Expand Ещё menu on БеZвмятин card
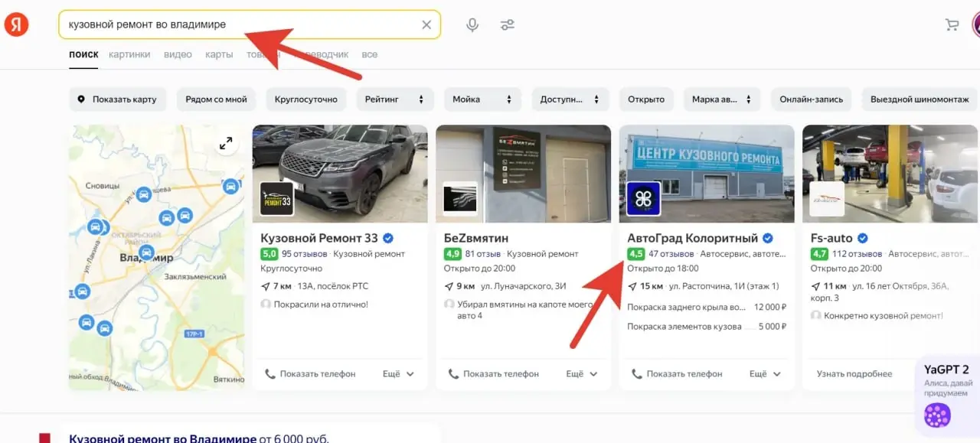This screenshot has height=443, width=980. (x=582, y=374)
